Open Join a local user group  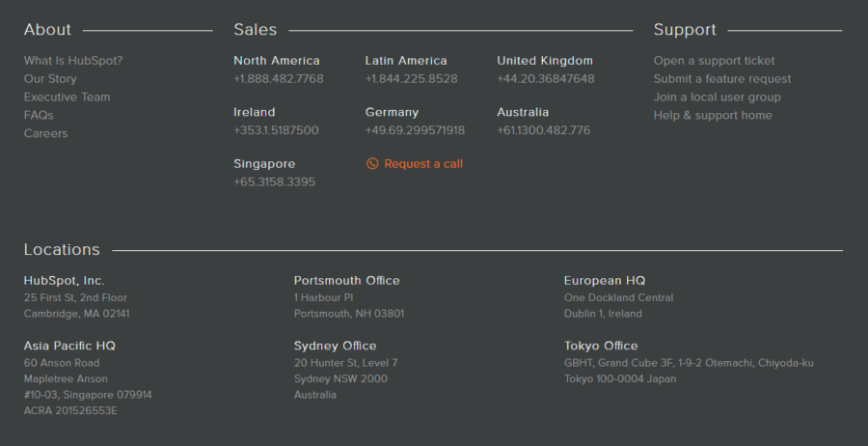click(717, 98)
